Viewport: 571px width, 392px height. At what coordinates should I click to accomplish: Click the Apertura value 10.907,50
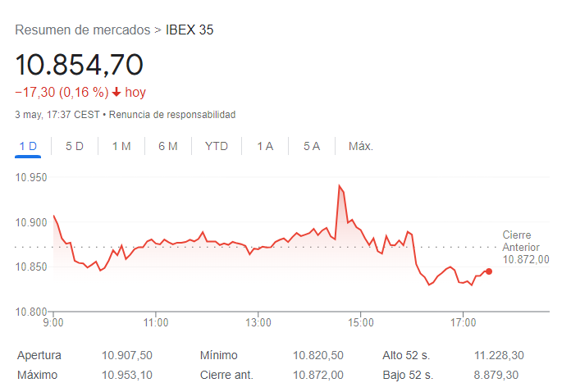pos(127,355)
